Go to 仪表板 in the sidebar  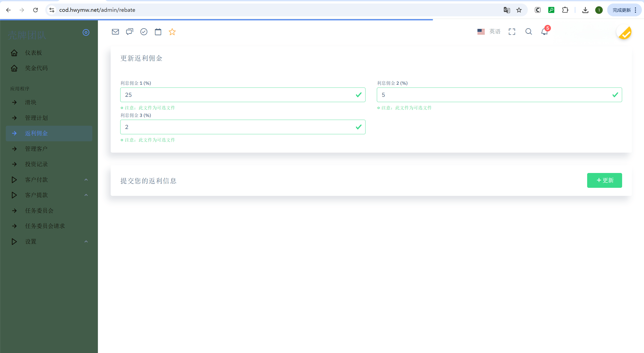33,53
